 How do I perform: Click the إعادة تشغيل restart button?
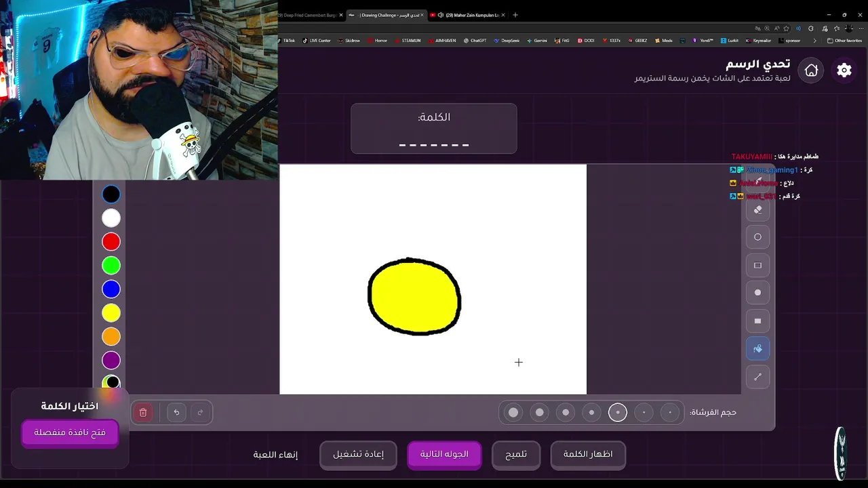(358, 455)
